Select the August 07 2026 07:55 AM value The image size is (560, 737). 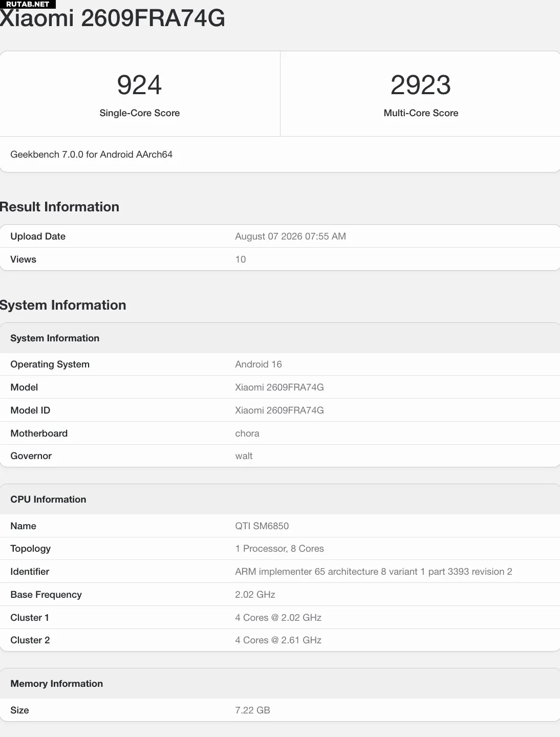tap(291, 236)
